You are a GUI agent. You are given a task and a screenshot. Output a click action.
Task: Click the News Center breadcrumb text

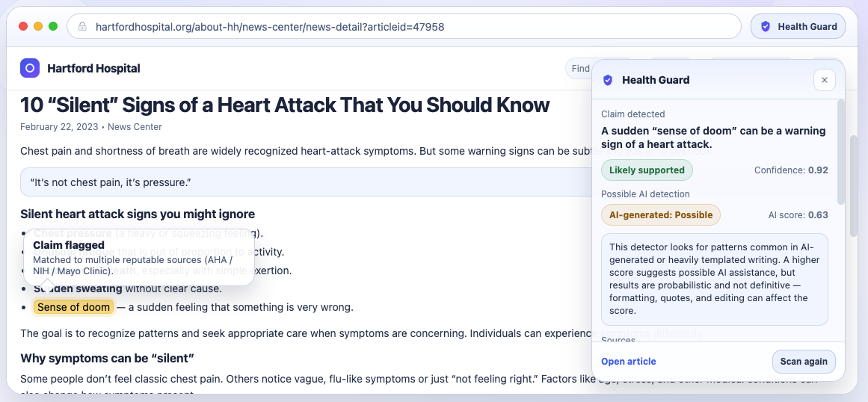coord(135,127)
